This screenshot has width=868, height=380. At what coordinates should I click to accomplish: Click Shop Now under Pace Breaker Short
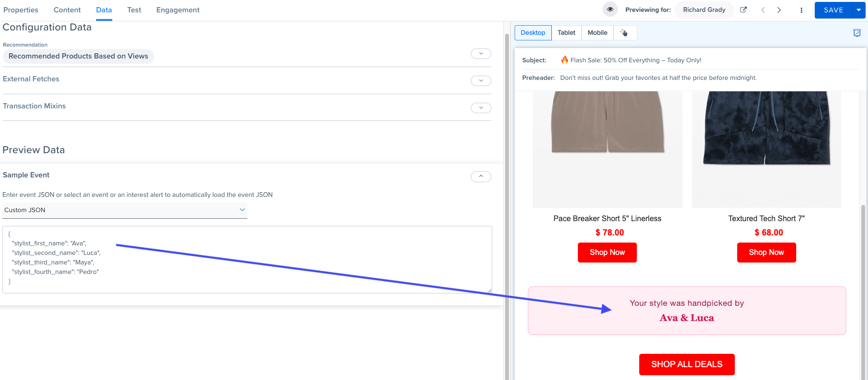[x=607, y=253]
